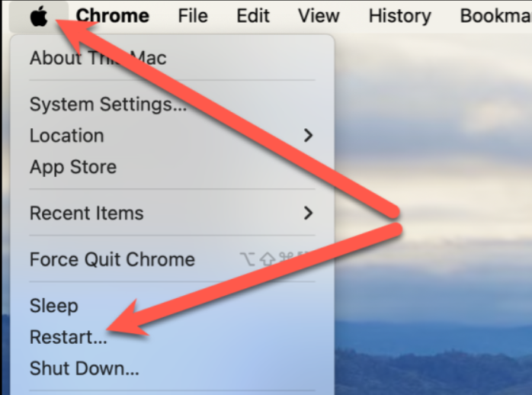Screen dimensions: 532x395
Task: Click Restart... in the Apple menu
Action: (68, 337)
